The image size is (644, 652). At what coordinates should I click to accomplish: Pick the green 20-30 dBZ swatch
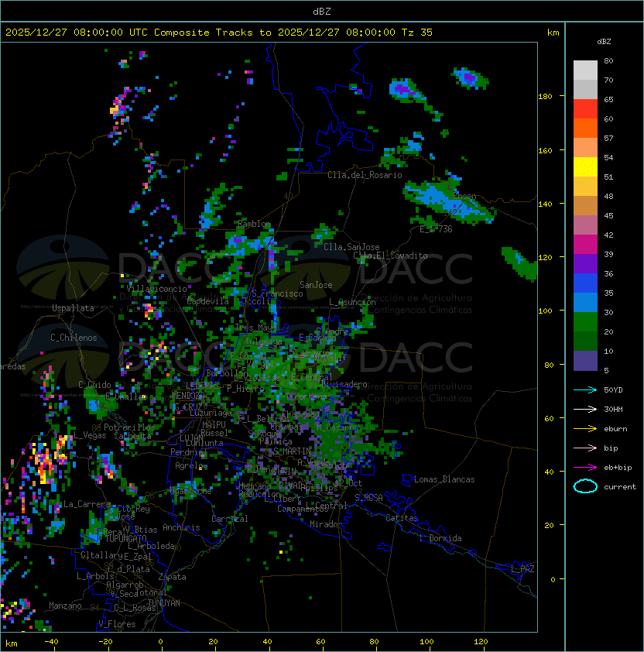[585, 321]
